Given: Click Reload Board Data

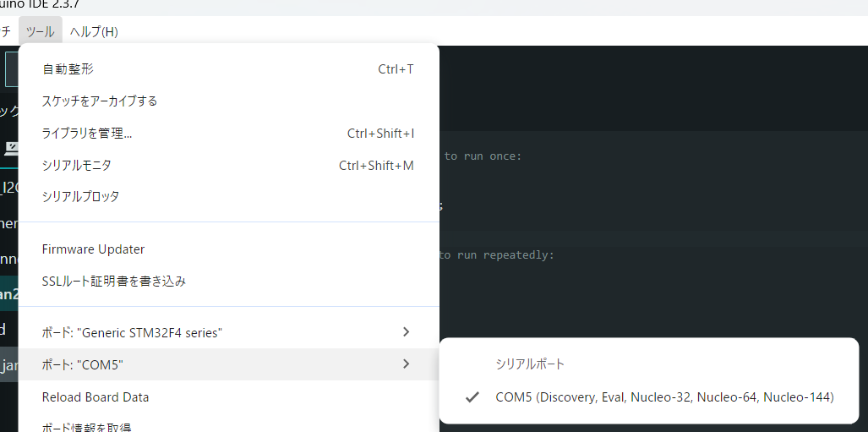Looking at the screenshot, I should [x=96, y=397].
